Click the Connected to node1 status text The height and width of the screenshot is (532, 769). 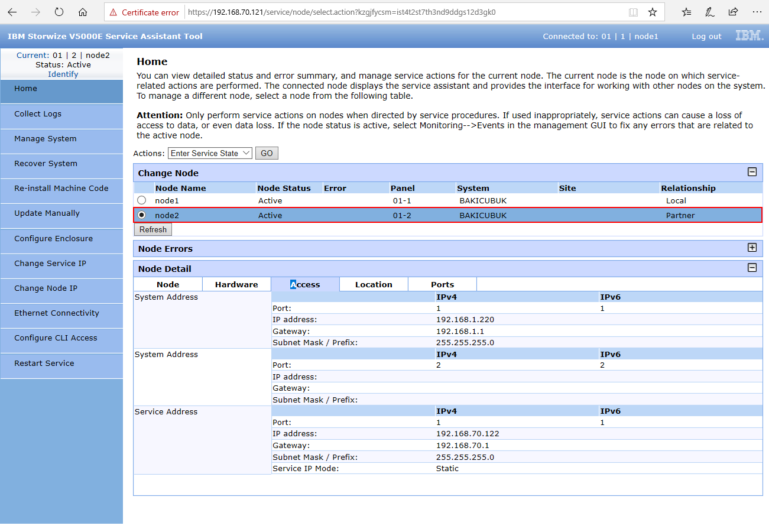pos(601,37)
